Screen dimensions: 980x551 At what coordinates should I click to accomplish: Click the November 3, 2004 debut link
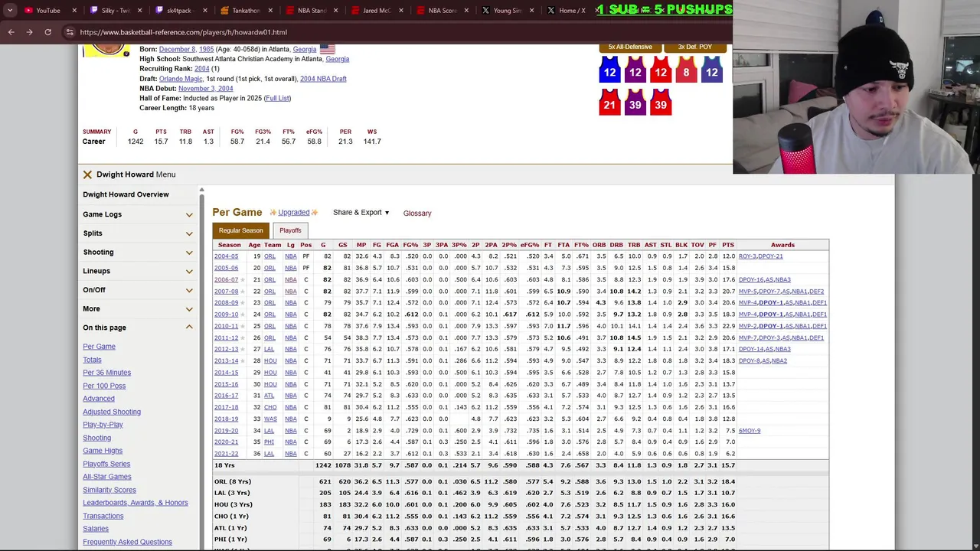[x=205, y=89]
